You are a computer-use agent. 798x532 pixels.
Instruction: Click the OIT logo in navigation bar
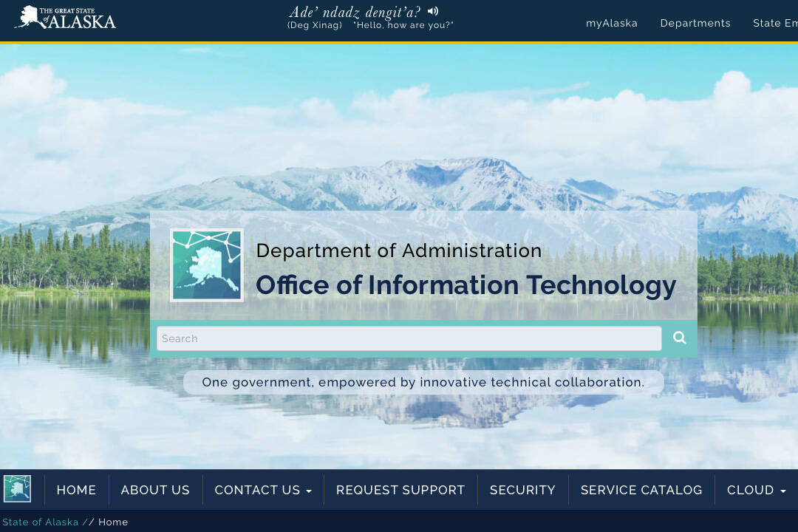click(x=17, y=488)
